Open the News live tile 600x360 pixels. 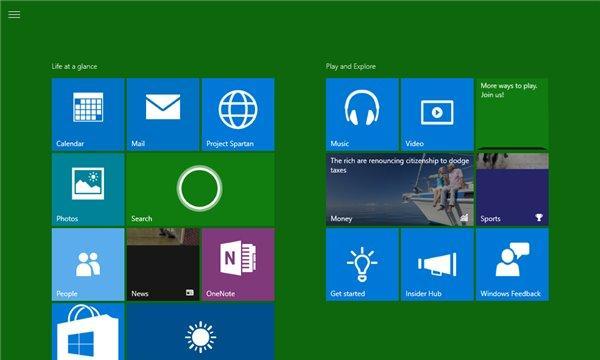163,264
